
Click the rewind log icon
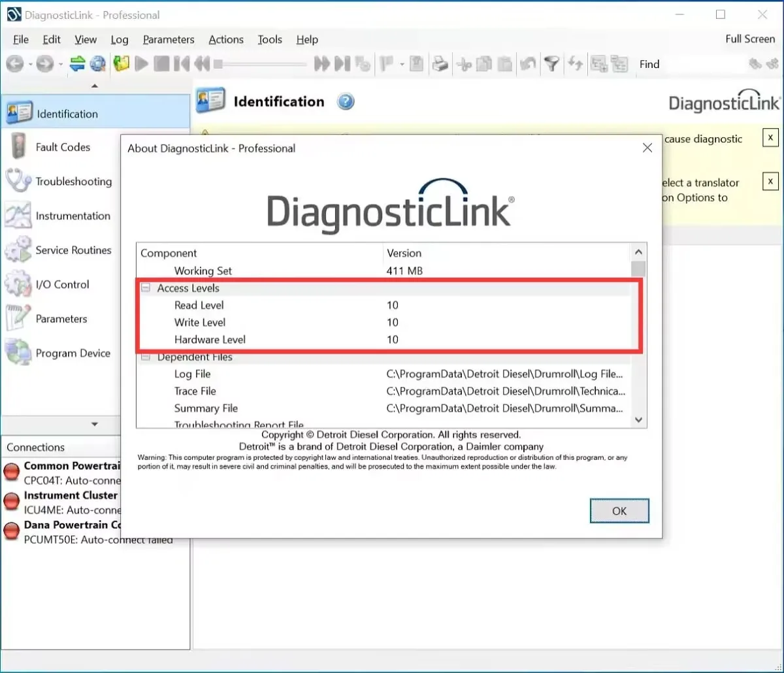pyautogui.click(x=202, y=63)
